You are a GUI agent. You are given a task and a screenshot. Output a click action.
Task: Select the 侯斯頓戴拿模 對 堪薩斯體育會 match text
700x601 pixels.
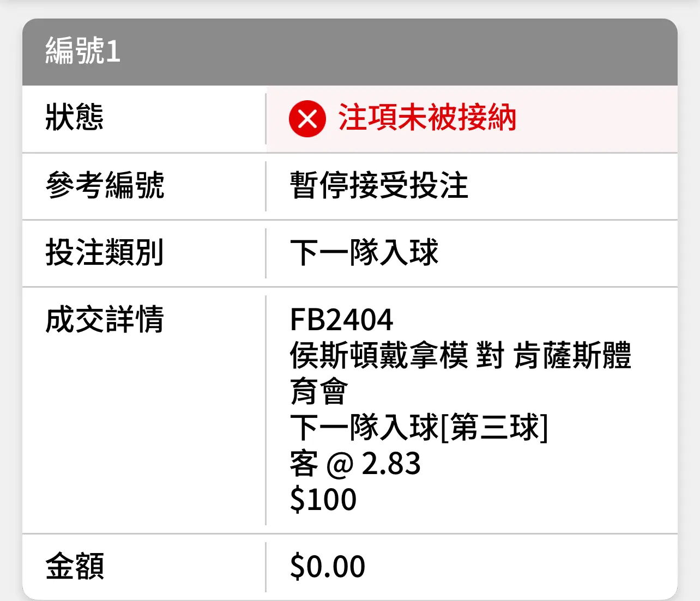(x=460, y=373)
